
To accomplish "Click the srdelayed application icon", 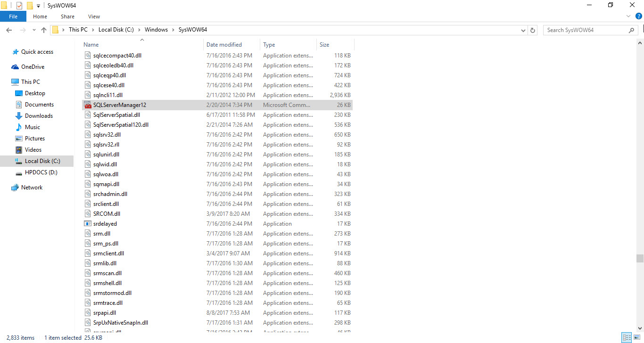I will (x=88, y=224).
